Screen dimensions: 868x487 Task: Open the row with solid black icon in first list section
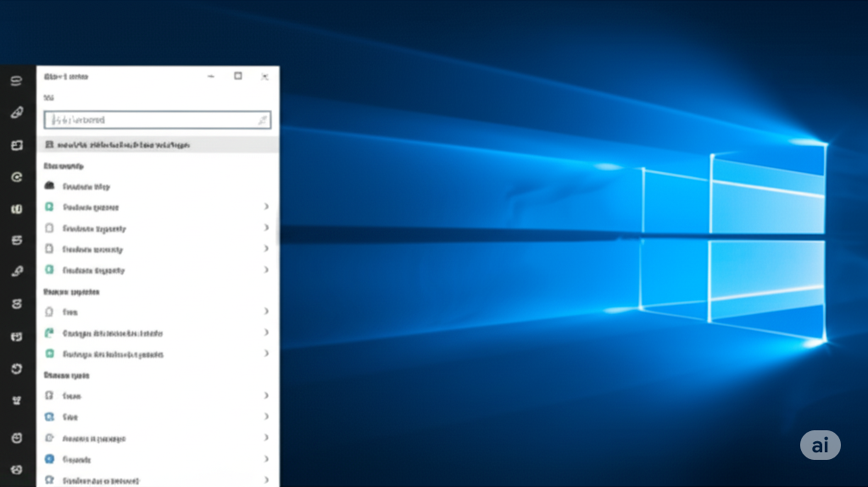pos(158,186)
